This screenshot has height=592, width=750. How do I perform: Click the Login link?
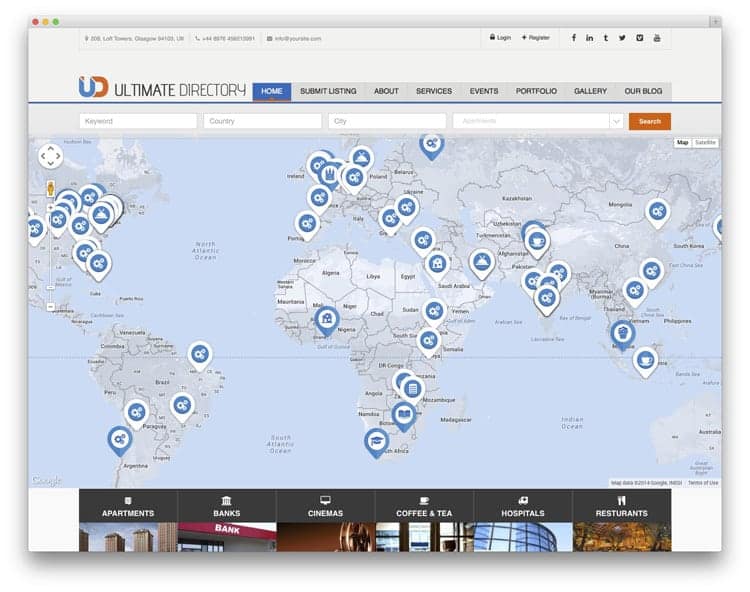pos(500,37)
